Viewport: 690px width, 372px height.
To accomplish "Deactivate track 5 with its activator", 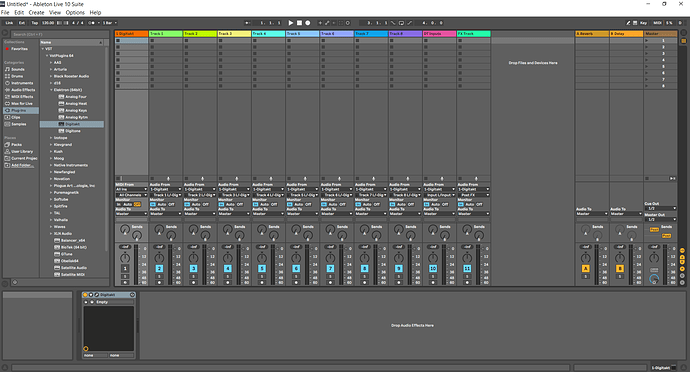I will coord(262,269).
